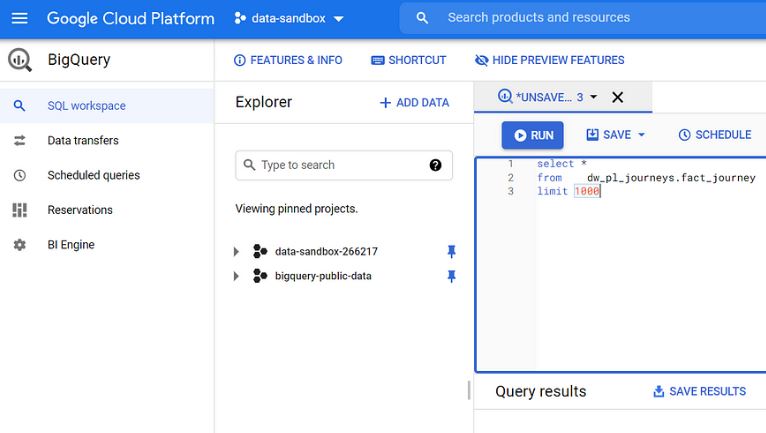Click HIDE PREVIEW FEATURES
The height and width of the screenshot is (433, 766).
pyautogui.click(x=550, y=60)
